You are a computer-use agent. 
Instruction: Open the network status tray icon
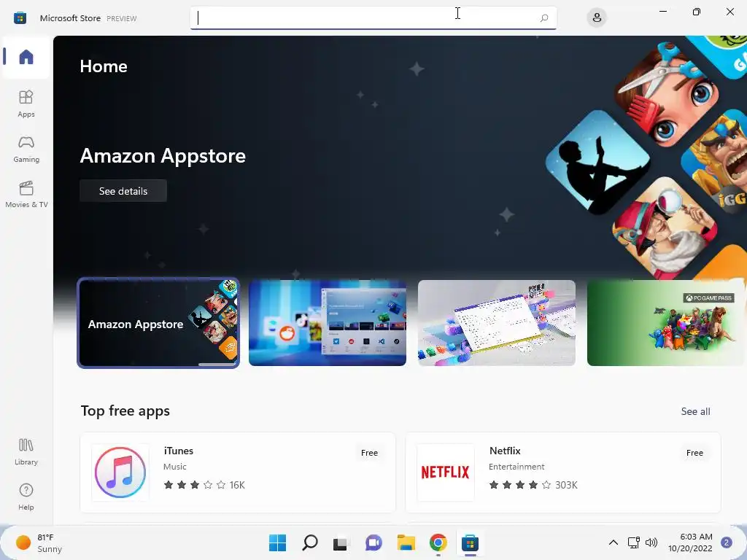coord(633,542)
